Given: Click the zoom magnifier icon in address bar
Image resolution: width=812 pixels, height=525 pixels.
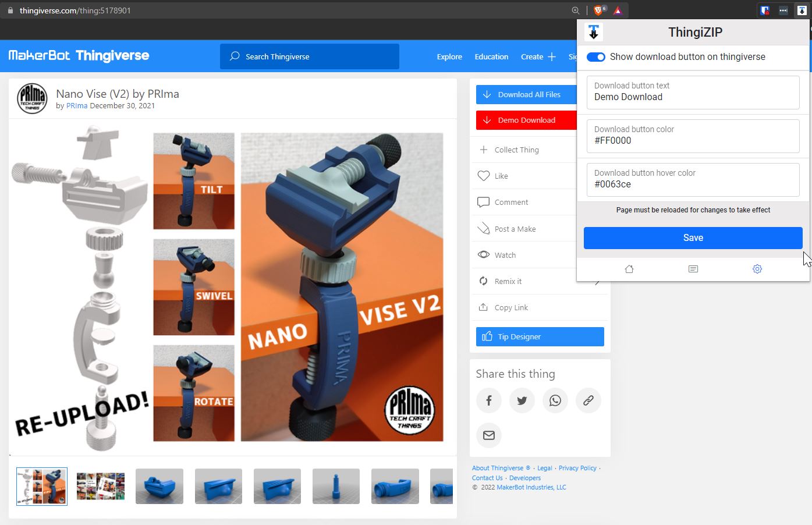Looking at the screenshot, I should click(576, 10).
